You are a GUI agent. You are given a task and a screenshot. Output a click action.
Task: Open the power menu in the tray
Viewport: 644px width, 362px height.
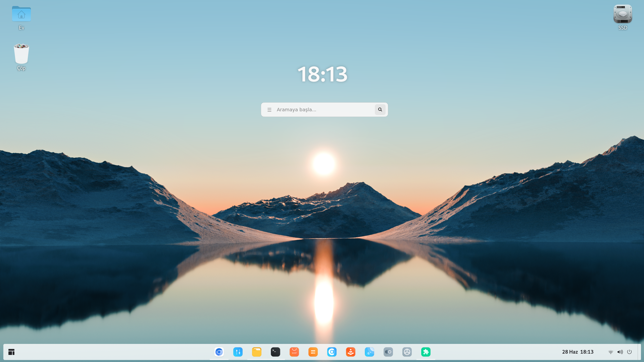(630, 352)
